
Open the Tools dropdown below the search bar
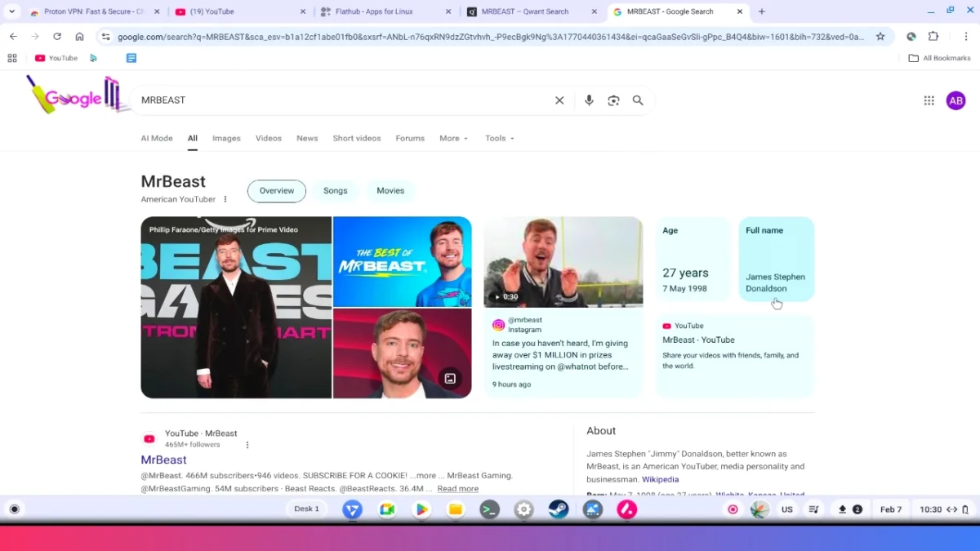coord(499,138)
